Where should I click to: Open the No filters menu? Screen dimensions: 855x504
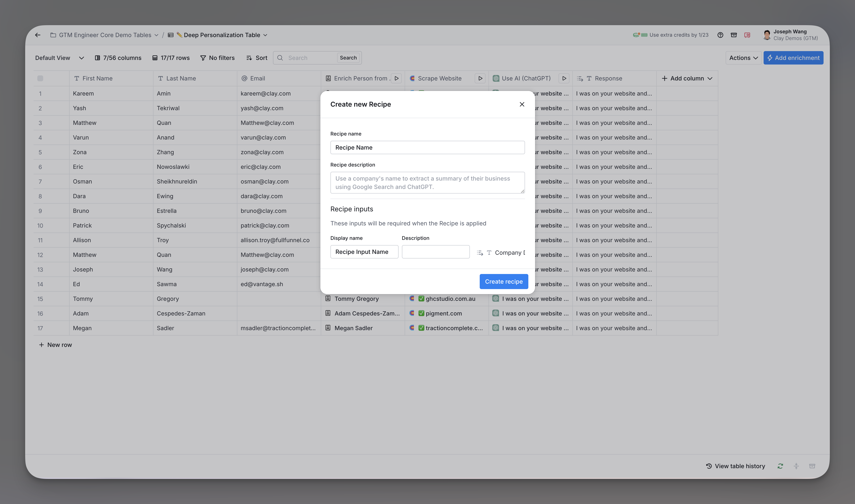pyautogui.click(x=217, y=58)
